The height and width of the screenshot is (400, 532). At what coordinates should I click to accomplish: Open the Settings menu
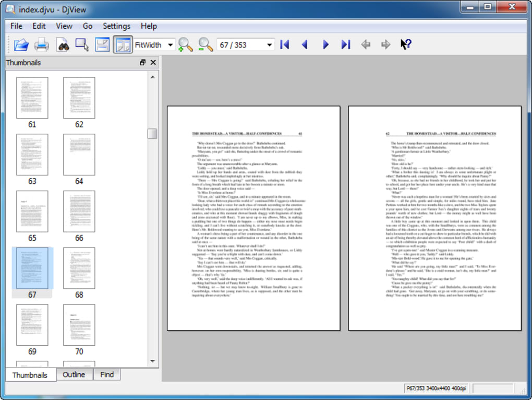[x=116, y=26]
